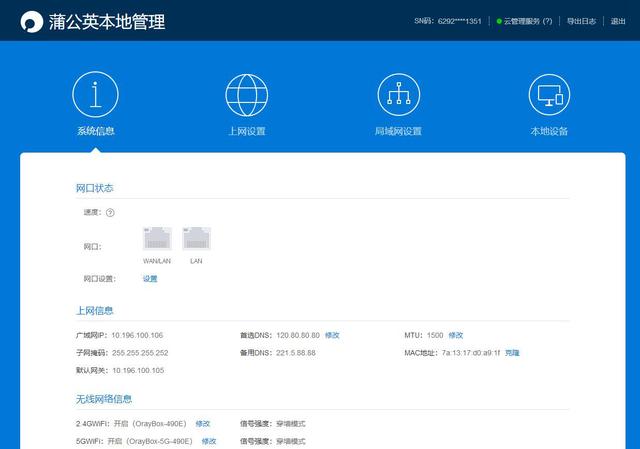Screen dimensions: 640x449
Task: Select the 上网设置 tab label
Action: 247,132
